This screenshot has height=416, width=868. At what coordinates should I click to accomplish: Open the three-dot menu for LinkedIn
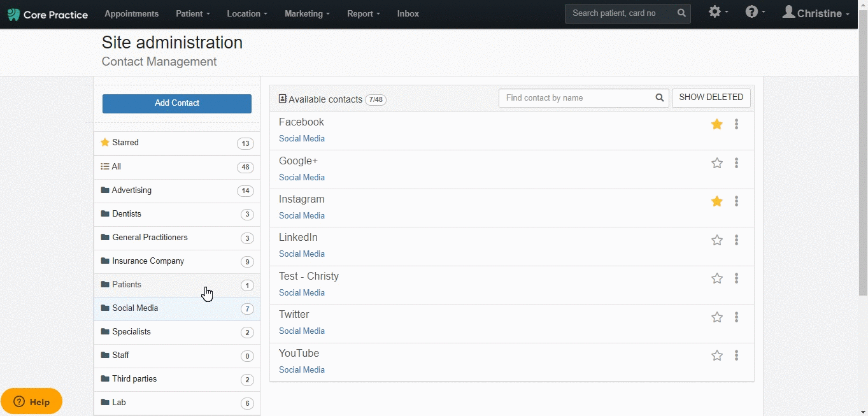coord(737,240)
